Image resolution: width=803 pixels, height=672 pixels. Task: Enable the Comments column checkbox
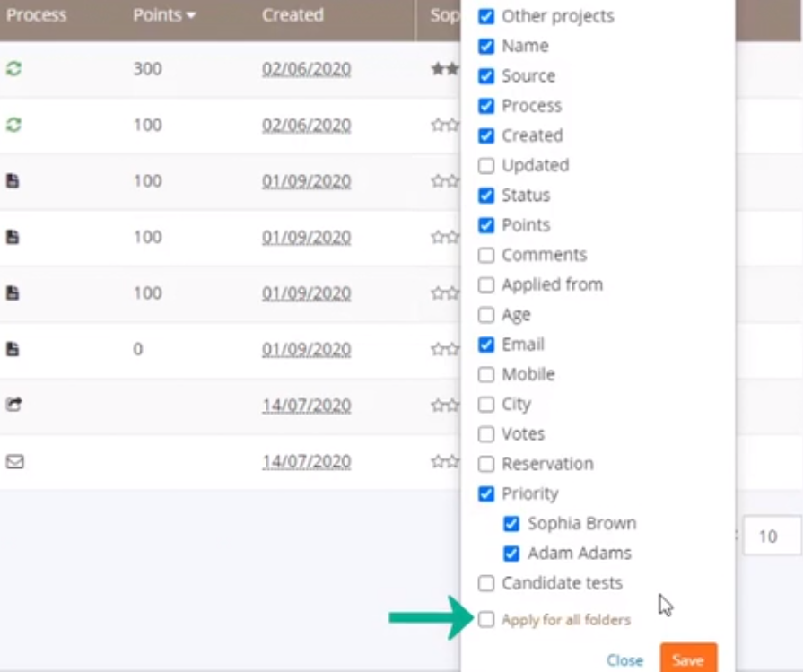tap(486, 255)
